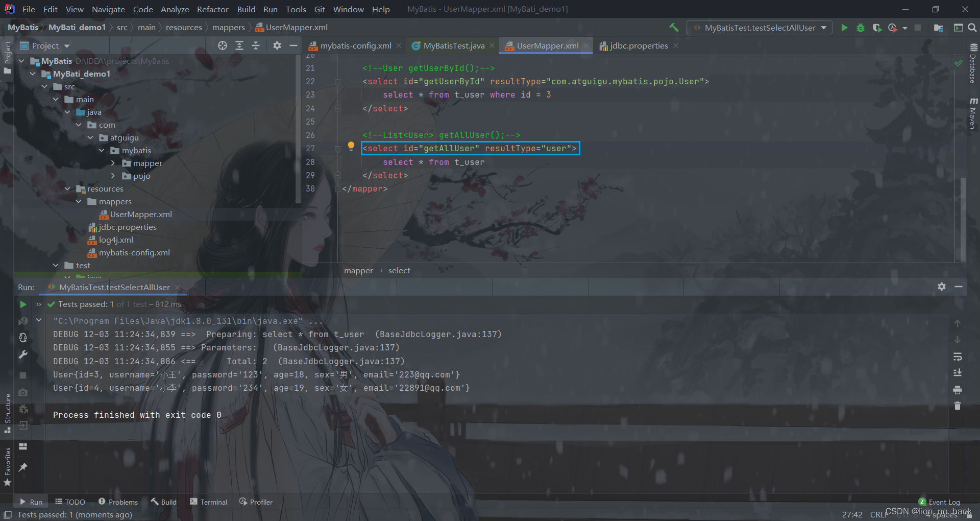The height and width of the screenshot is (521, 980).
Task: Collapse the src folder node
Action: [x=44, y=86]
